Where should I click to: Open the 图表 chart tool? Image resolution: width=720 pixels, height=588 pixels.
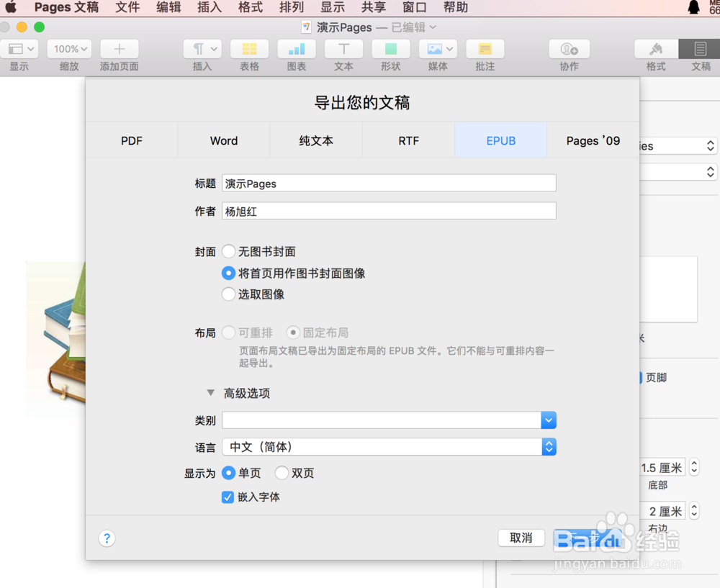pos(296,49)
